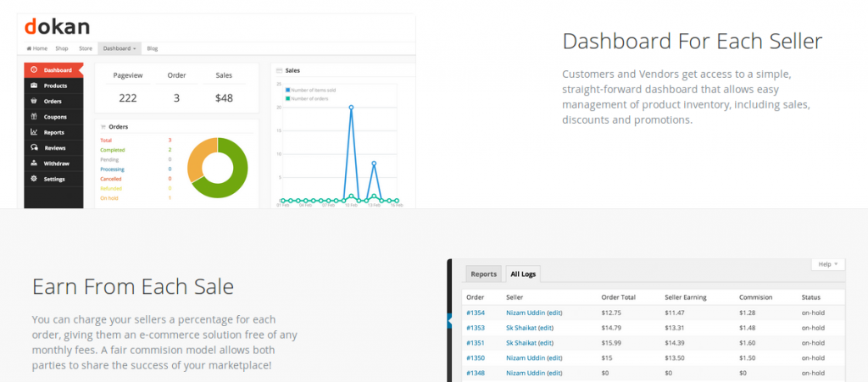
Task: Expand the Dashboard dropdown menu
Action: [x=120, y=48]
